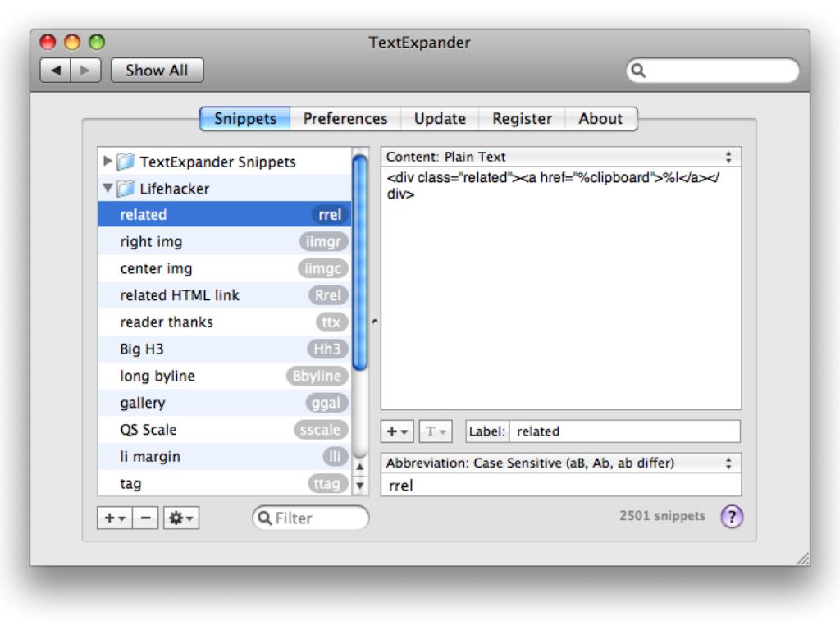Screen dimensions: 840x630
Task: Select the 'center img' snippet
Action: [225, 268]
